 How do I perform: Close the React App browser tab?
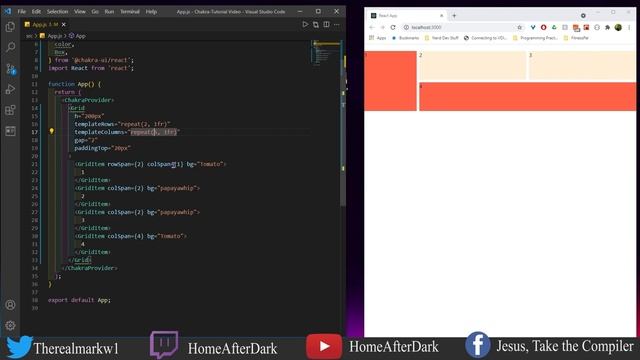click(441, 16)
